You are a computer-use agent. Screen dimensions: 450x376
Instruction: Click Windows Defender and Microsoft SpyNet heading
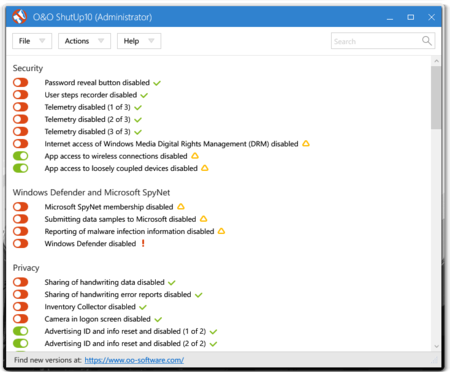pyautogui.click(x=91, y=192)
